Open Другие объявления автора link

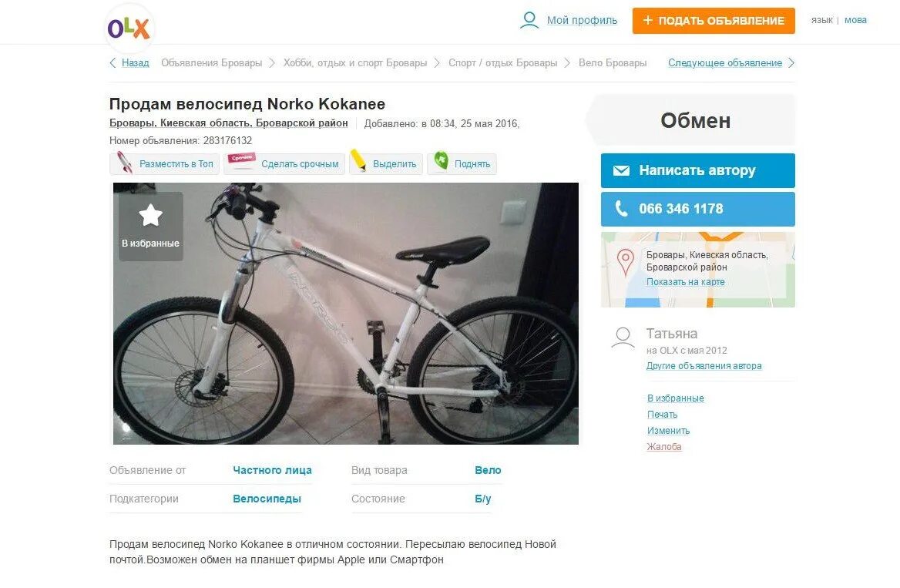click(704, 366)
